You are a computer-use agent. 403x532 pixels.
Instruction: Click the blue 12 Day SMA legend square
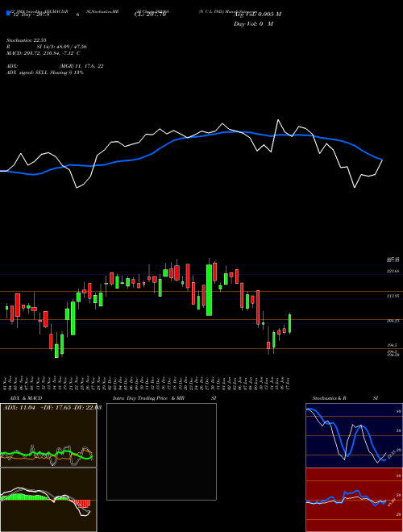[x=8, y=13]
